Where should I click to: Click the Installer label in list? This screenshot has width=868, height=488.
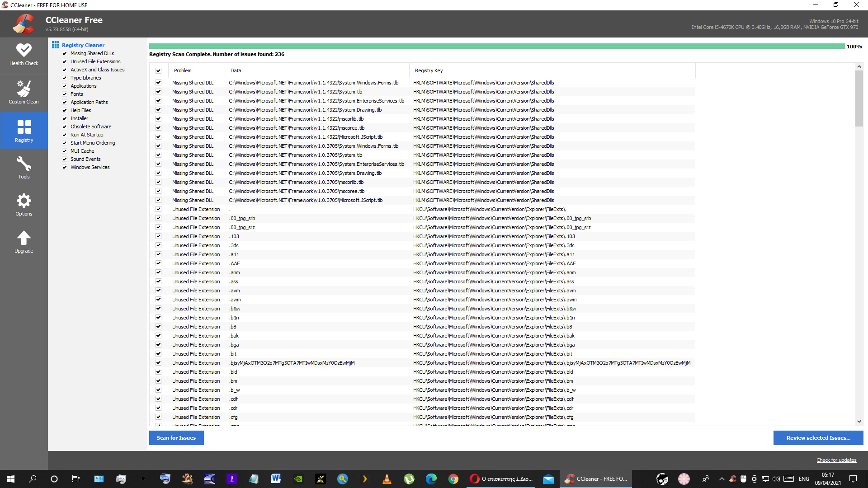[x=79, y=118]
